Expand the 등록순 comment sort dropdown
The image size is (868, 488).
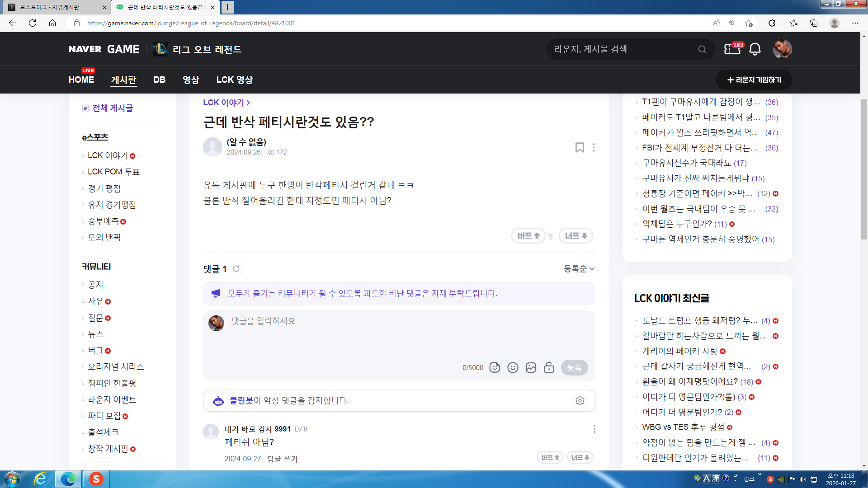tap(579, 269)
